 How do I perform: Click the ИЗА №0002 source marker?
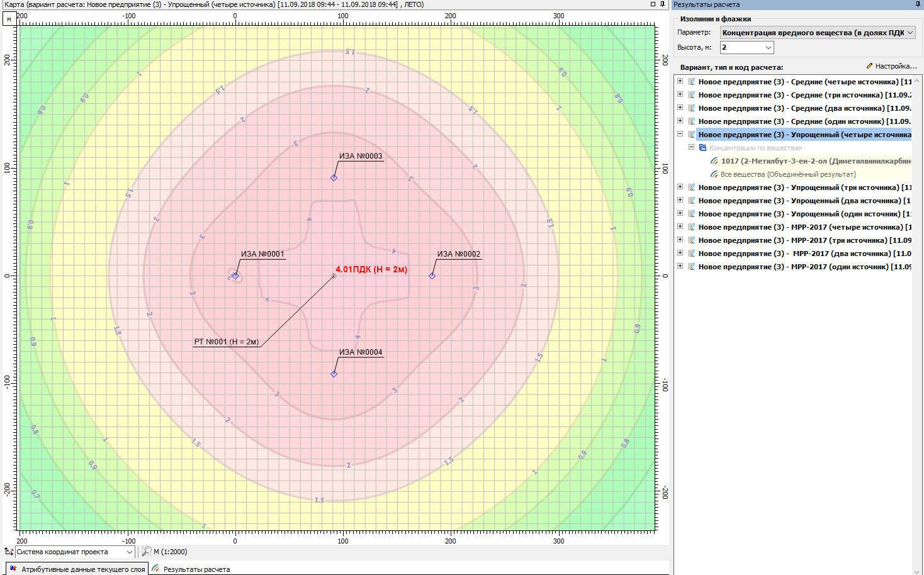click(x=432, y=276)
